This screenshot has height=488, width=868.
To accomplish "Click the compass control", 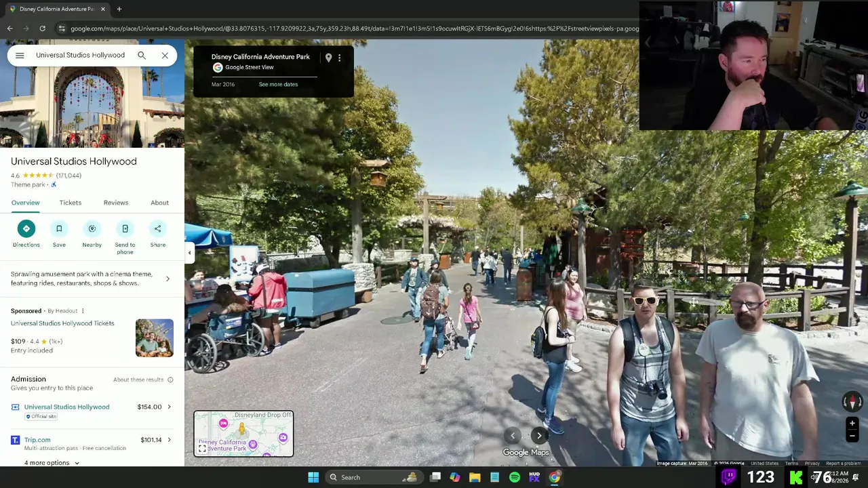I will [852, 402].
